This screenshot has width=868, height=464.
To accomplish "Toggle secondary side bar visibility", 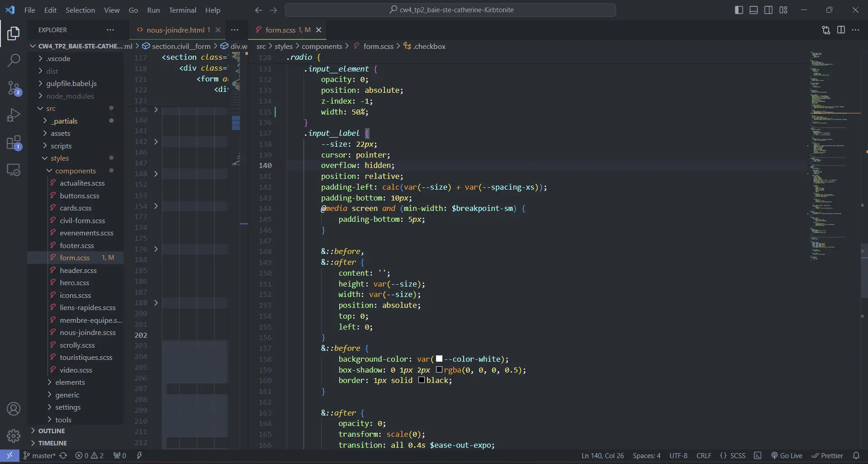I will coord(768,10).
